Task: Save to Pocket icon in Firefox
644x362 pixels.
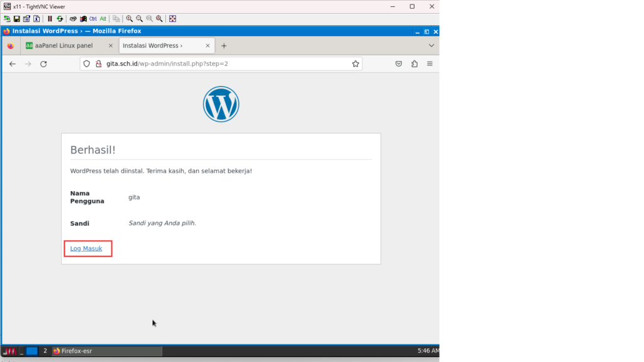Action: [399, 63]
